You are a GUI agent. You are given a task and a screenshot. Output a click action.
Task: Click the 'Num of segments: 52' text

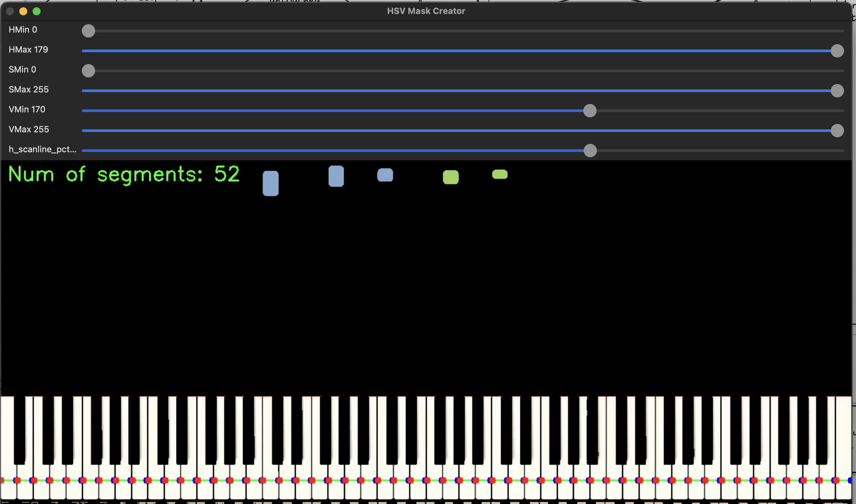point(124,174)
